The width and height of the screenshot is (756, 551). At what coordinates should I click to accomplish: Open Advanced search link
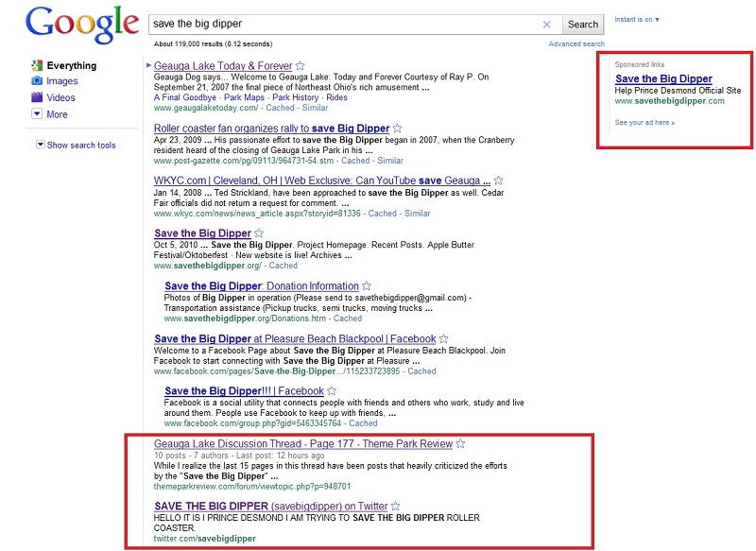[x=576, y=43]
